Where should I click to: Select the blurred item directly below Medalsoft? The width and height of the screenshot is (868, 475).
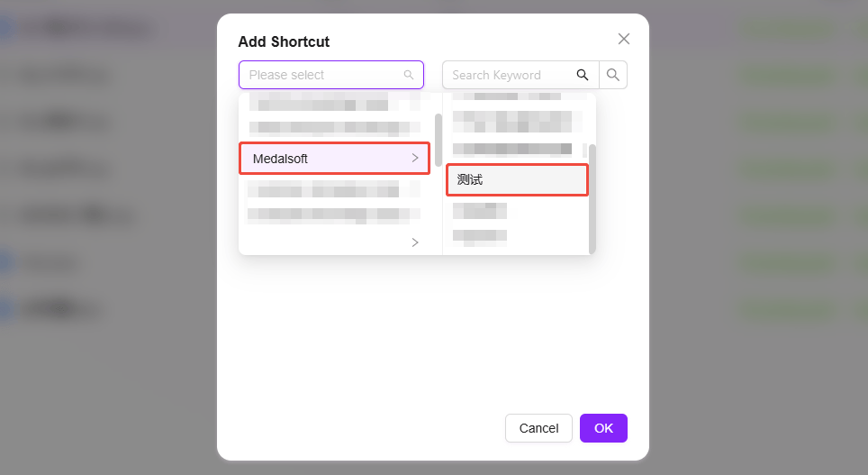334,189
